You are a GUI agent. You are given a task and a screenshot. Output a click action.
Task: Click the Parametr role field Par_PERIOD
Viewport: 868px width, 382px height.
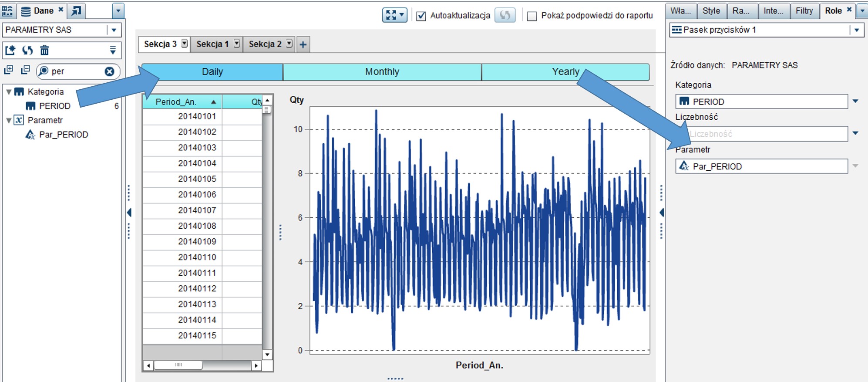pos(762,166)
